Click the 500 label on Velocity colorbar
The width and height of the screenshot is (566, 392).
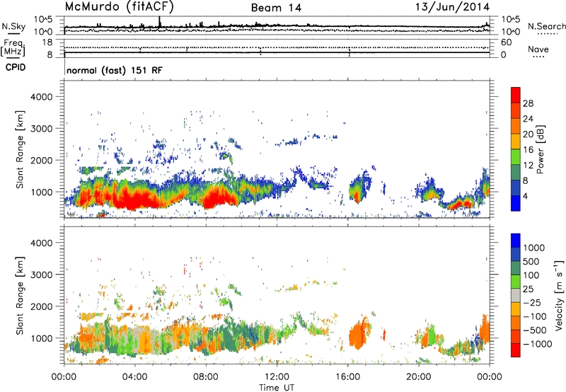click(531, 261)
